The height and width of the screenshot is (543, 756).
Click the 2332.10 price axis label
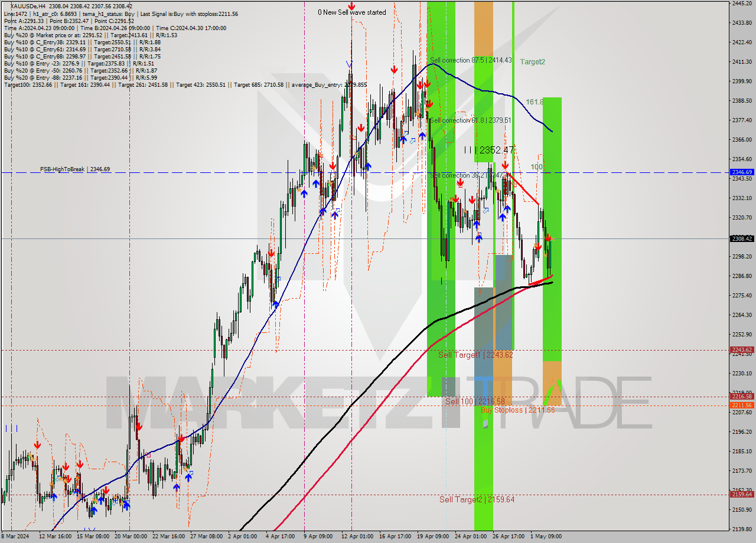(x=742, y=198)
